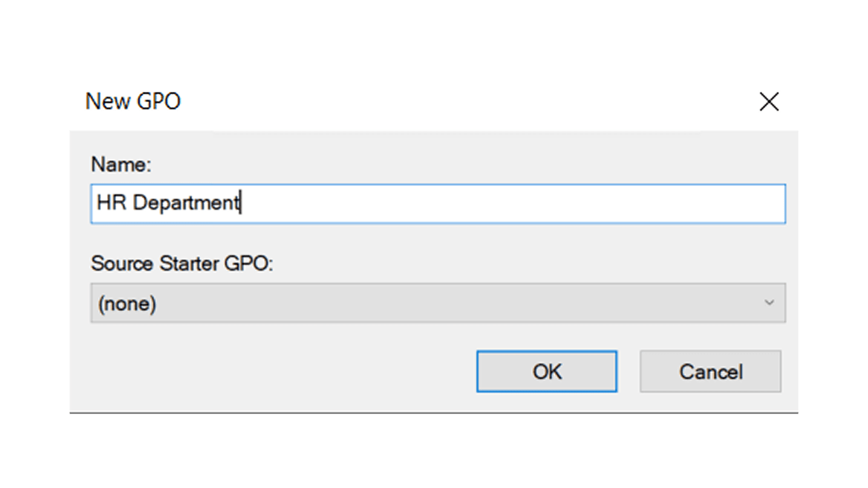Click the OK button to create the GPO
The image size is (868, 488).
546,371
